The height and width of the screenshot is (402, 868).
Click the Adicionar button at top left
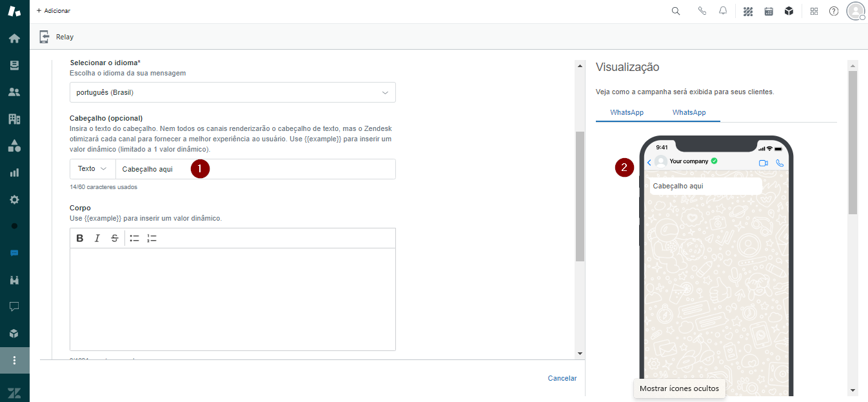[54, 11]
